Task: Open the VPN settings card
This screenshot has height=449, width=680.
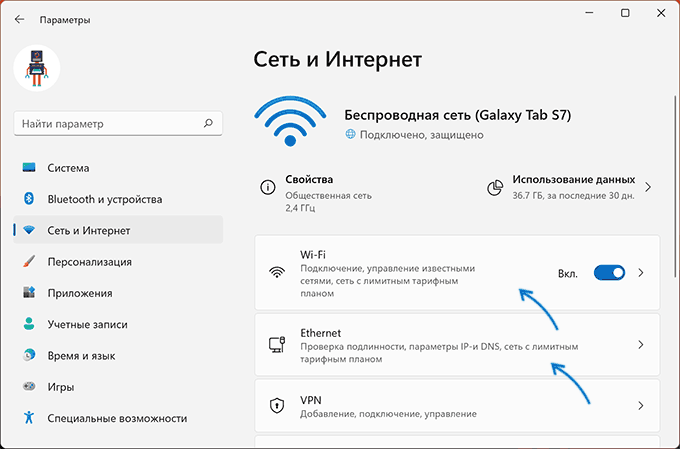Action: click(457, 406)
